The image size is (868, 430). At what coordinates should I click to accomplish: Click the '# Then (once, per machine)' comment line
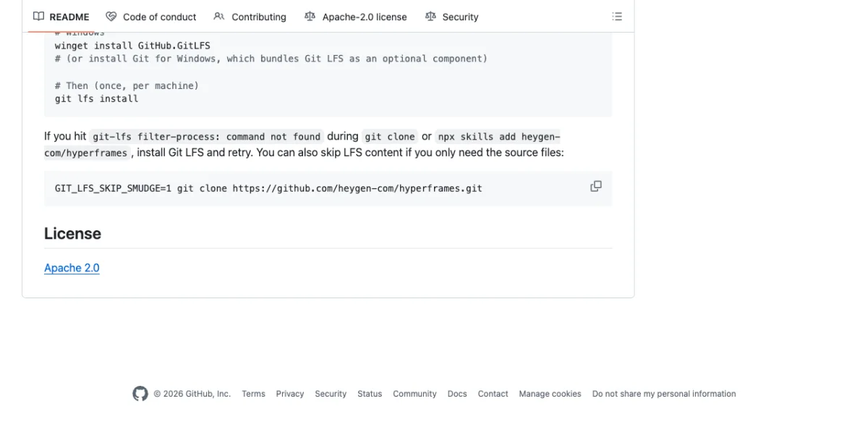click(x=127, y=85)
